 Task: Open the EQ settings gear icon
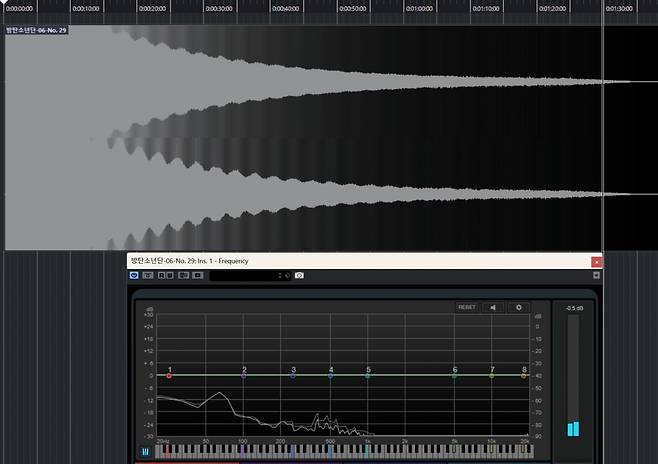[x=518, y=308]
